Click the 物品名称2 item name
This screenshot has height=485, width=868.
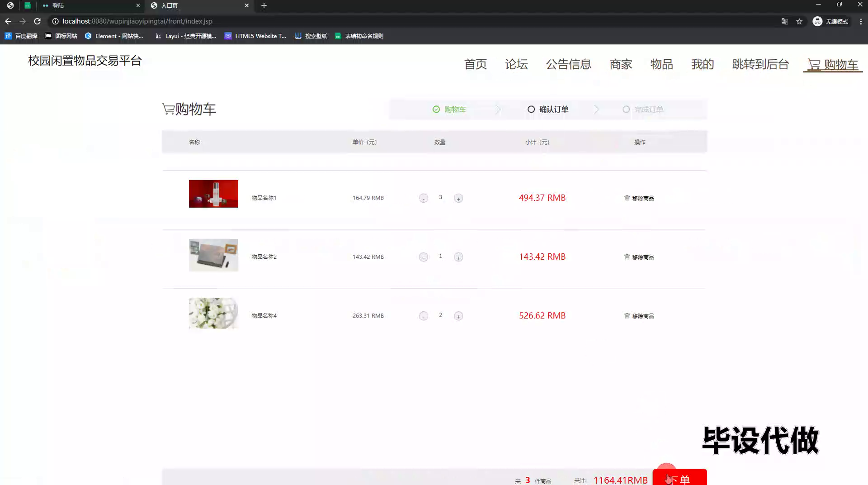click(264, 257)
